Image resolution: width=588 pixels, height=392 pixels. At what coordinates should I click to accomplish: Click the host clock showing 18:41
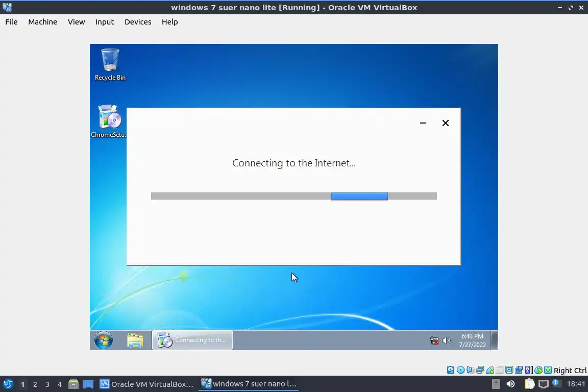pos(576,384)
